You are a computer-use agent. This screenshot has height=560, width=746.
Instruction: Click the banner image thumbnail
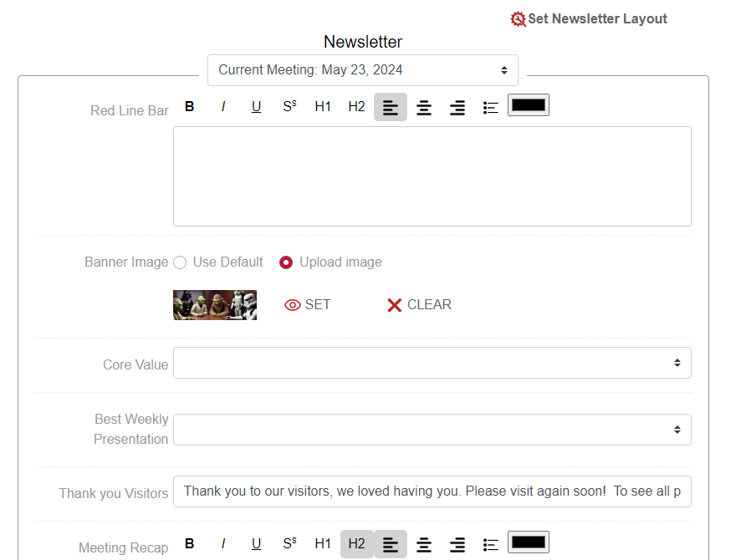215,305
